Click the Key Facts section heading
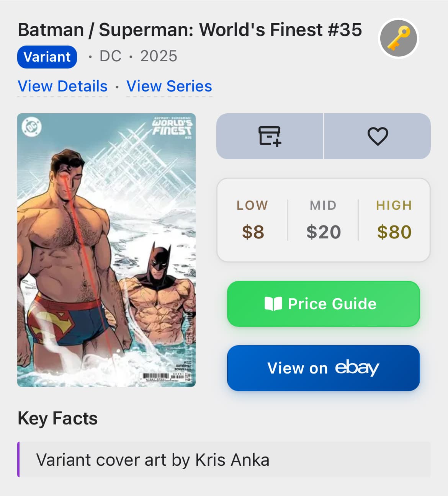448x496 pixels. point(57,418)
